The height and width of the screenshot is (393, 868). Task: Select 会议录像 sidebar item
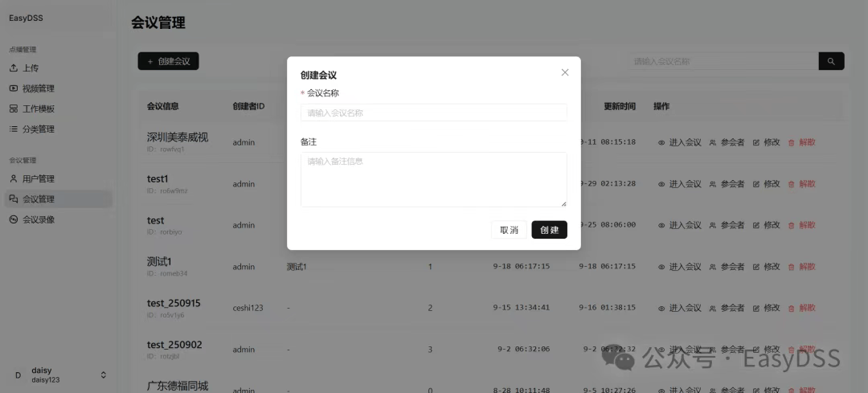point(38,219)
